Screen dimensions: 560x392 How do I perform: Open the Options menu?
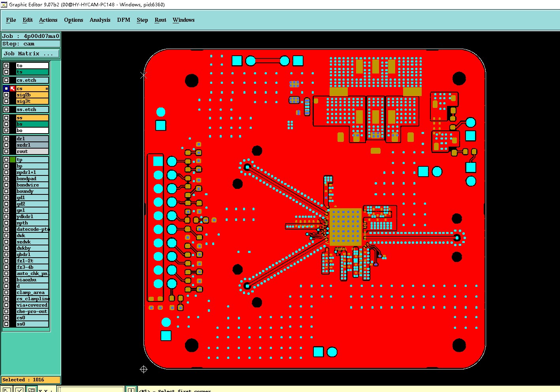pos(74,20)
